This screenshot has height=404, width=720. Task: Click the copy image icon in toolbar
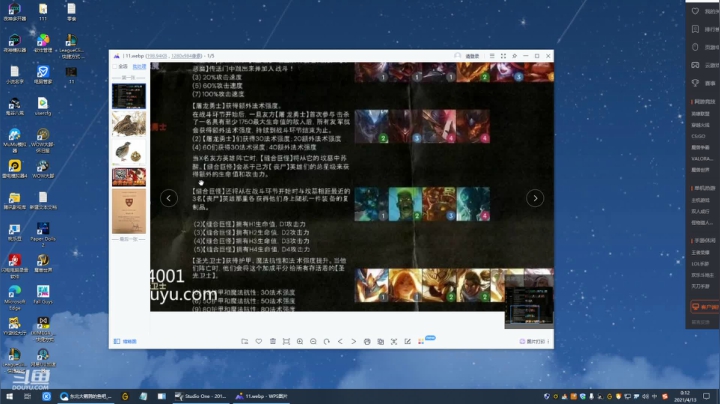click(380, 341)
